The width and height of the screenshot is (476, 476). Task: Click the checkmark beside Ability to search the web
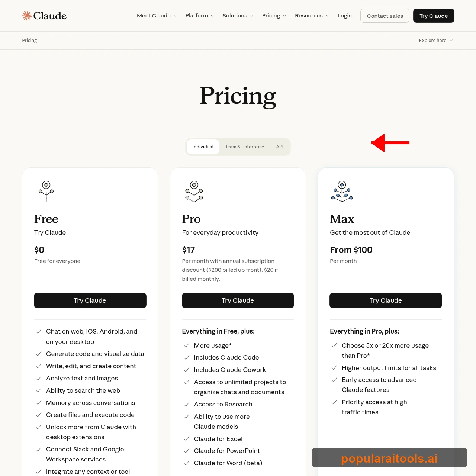[39, 390]
